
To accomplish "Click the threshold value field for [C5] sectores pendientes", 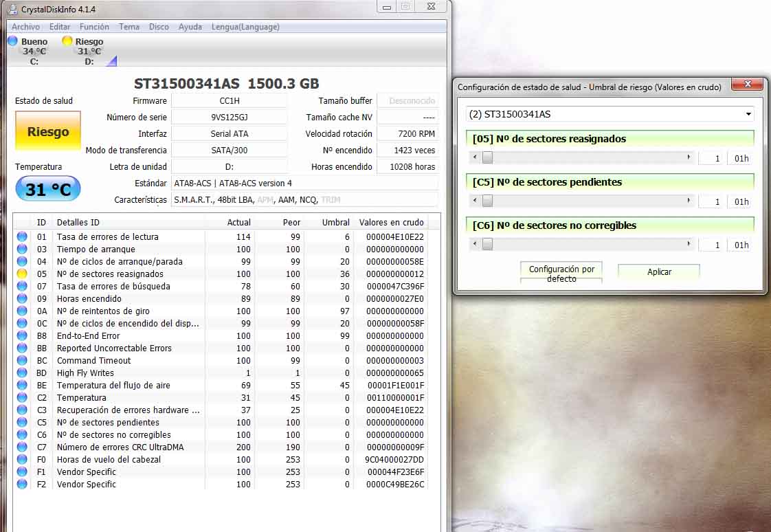I will [x=711, y=201].
